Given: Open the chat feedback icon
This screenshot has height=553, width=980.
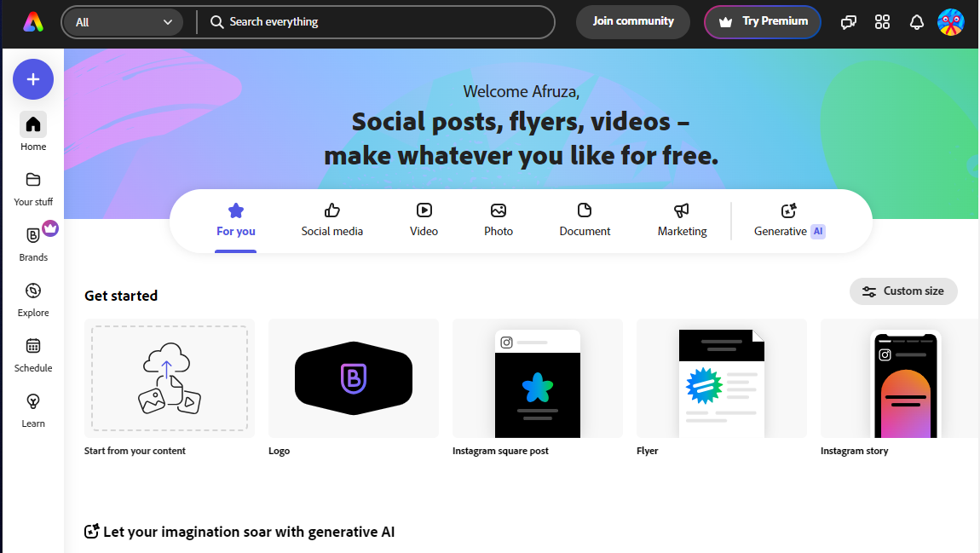Looking at the screenshot, I should tap(848, 22).
